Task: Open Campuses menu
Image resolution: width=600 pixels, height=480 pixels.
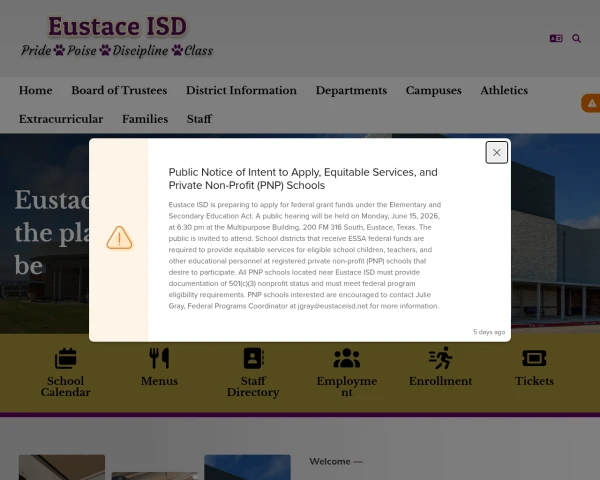Action: [x=434, y=90]
